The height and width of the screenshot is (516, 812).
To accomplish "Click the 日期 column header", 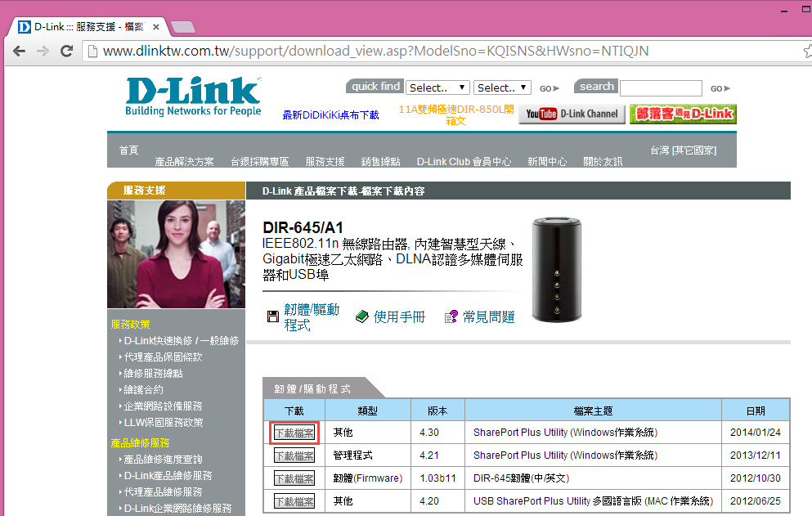I will [756, 411].
